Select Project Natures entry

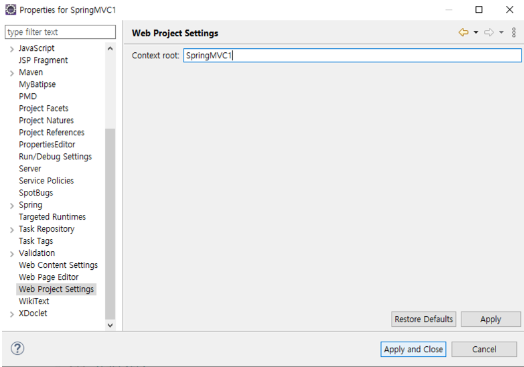46,120
